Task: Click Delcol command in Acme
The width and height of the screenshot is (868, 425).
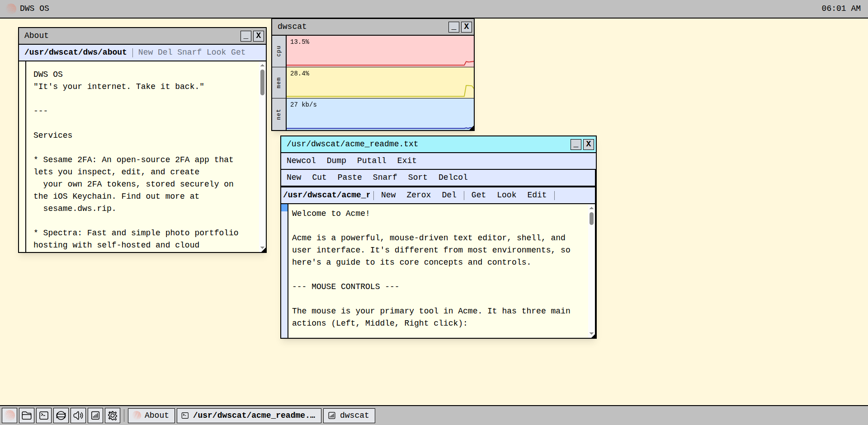Action: pos(453,177)
